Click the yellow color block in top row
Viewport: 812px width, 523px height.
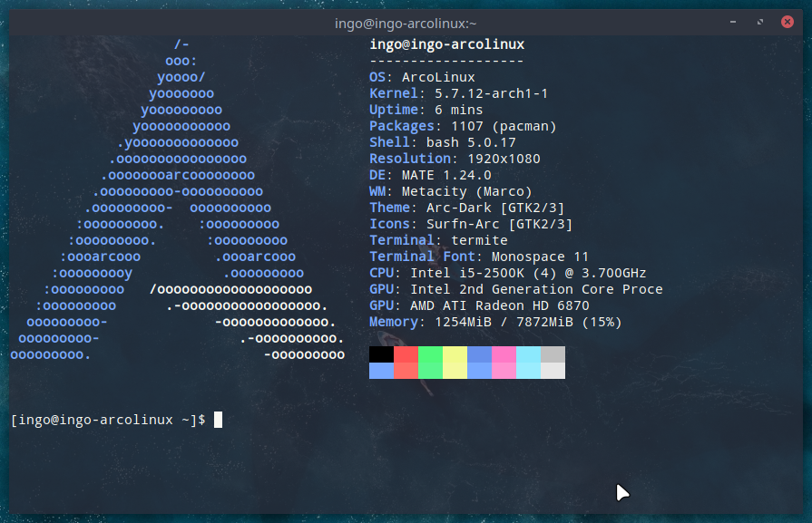pyautogui.click(x=455, y=354)
